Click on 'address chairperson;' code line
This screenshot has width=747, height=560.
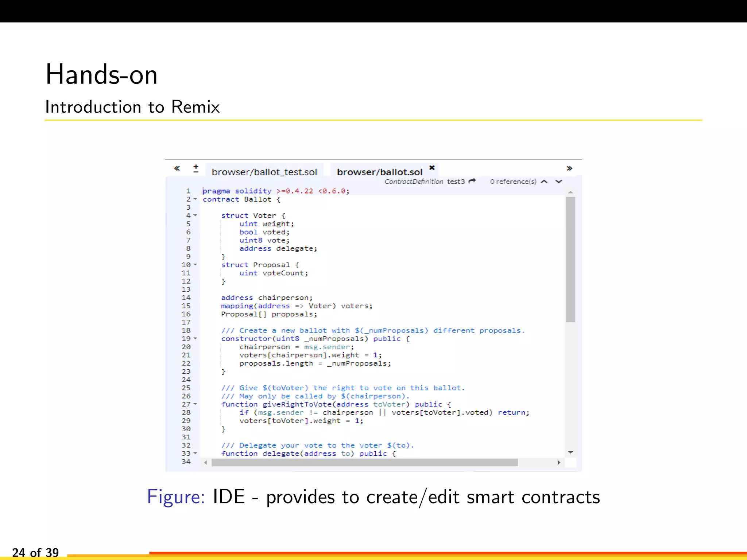point(267,298)
